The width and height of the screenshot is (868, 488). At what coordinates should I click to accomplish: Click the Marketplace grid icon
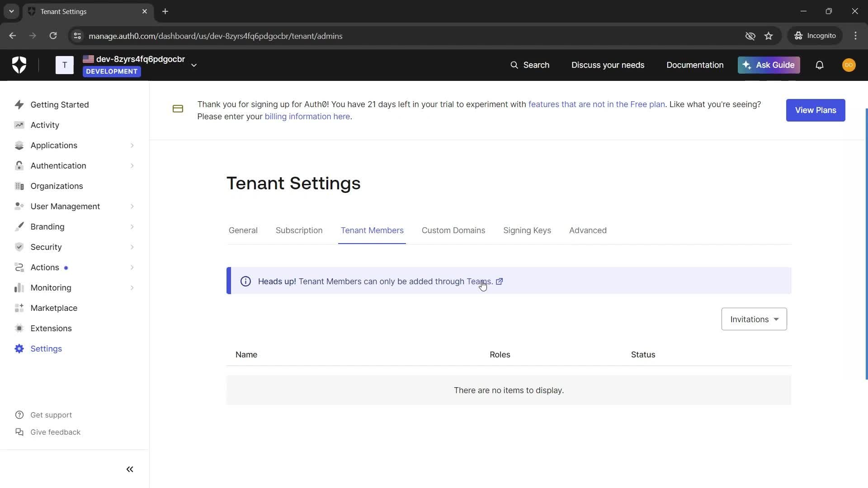point(19,308)
